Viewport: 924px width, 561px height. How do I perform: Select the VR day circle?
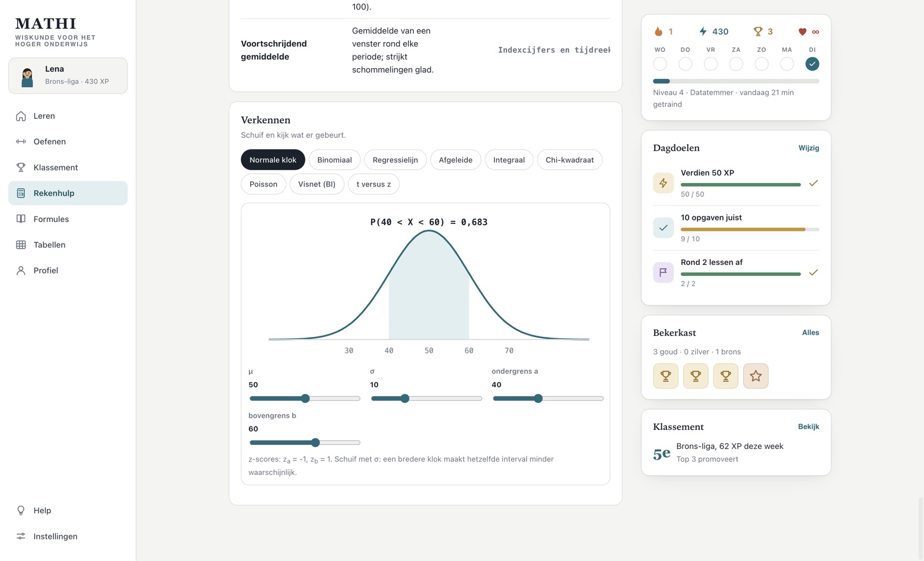tap(711, 64)
